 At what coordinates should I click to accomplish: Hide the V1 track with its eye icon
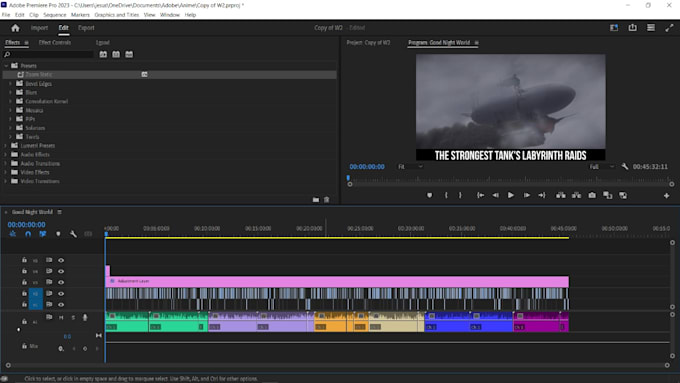click(x=61, y=304)
